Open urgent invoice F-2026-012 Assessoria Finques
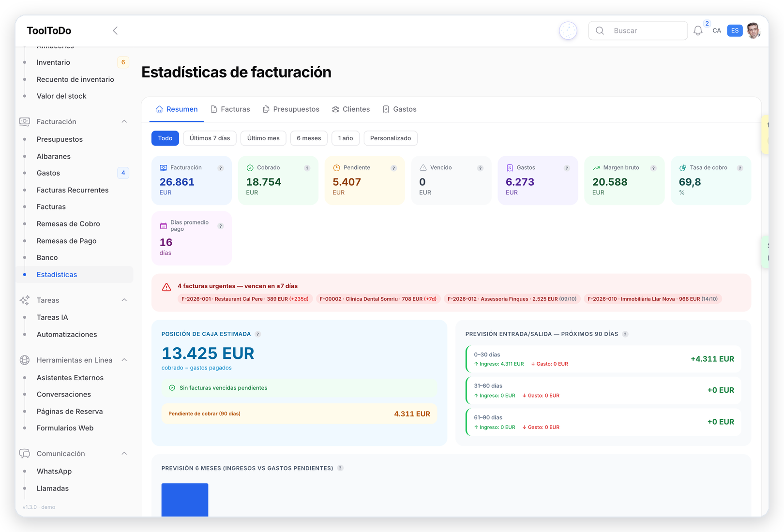Image resolution: width=784 pixels, height=532 pixels. coord(512,299)
